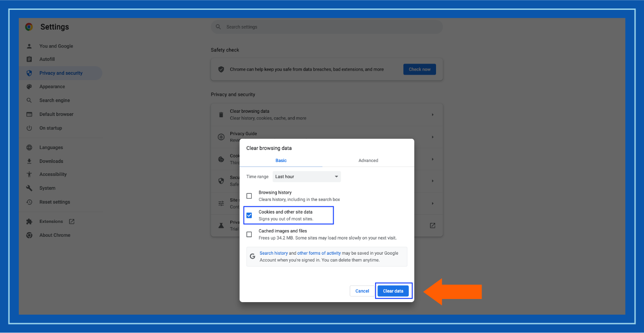Expand the Privacy Guide row chevron
Screen dimensions: 644x333
point(432,137)
